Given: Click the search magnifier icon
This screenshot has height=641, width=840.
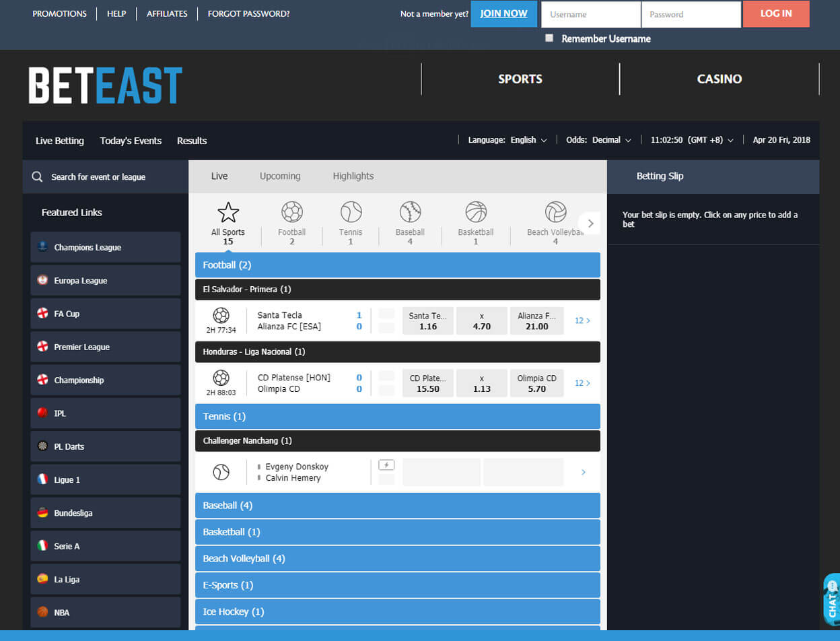Looking at the screenshot, I should pos(38,177).
